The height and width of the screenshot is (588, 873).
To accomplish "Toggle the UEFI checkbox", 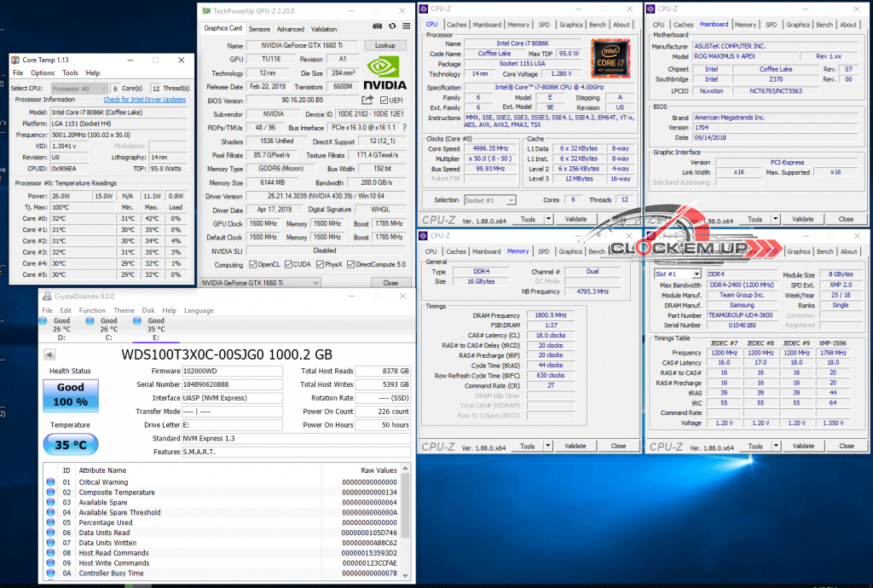I will [384, 101].
